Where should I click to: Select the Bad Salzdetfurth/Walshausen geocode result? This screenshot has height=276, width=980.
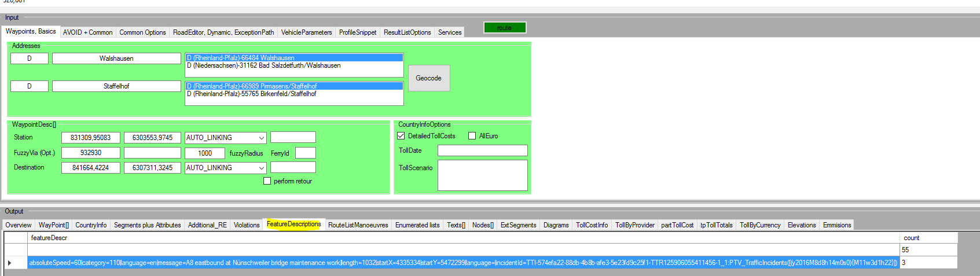pyautogui.click(x=264, y=66)
